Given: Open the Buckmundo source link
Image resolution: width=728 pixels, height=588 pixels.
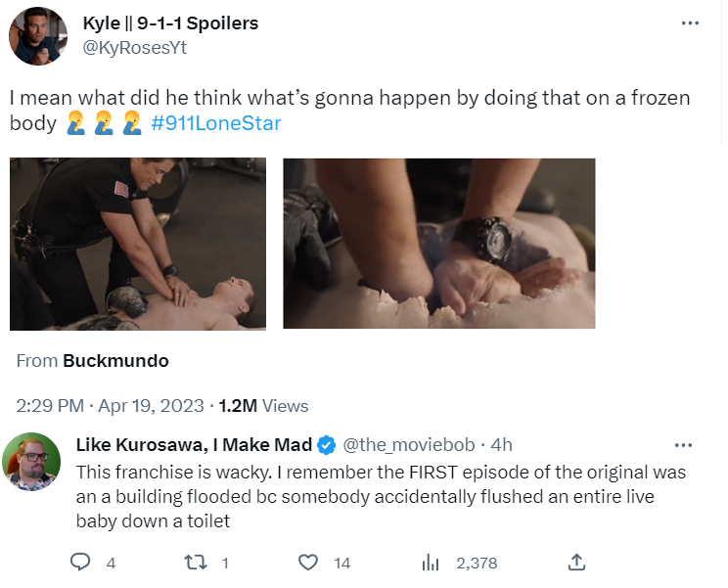Looking at the screenshot, I should (x=115, y=361).
